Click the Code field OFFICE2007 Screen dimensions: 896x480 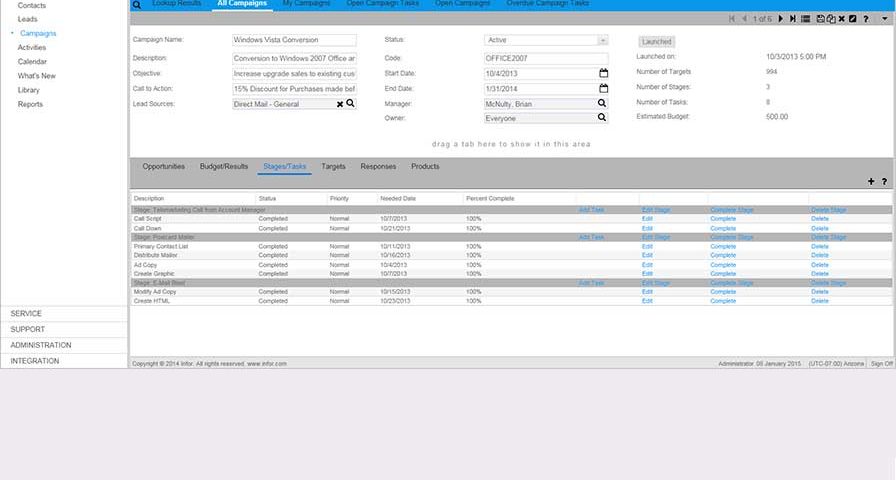click(x=546, y=58)
